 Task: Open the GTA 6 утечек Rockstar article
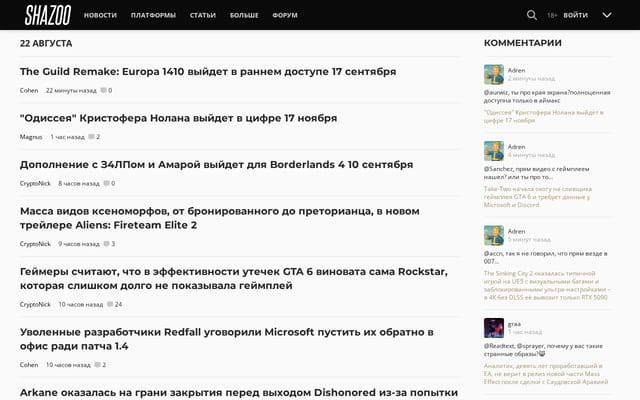[233, 278]
